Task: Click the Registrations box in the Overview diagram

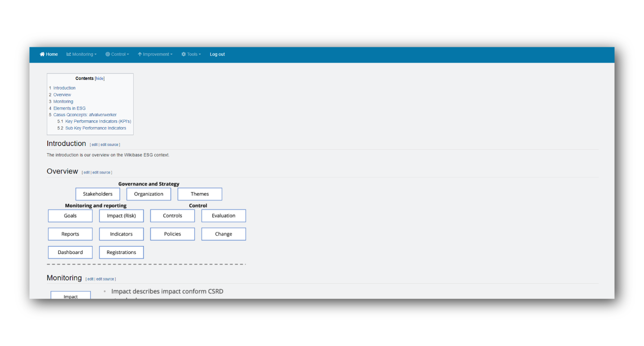Action: (121, 252)
